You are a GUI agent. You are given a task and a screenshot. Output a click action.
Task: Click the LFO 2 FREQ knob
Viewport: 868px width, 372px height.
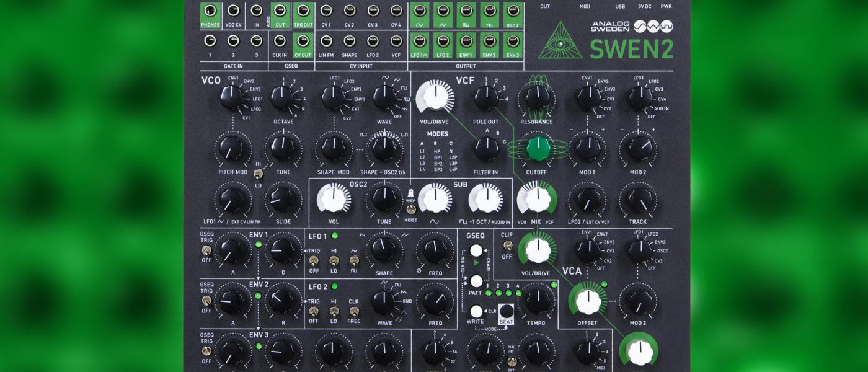click(x=435, y=301)
